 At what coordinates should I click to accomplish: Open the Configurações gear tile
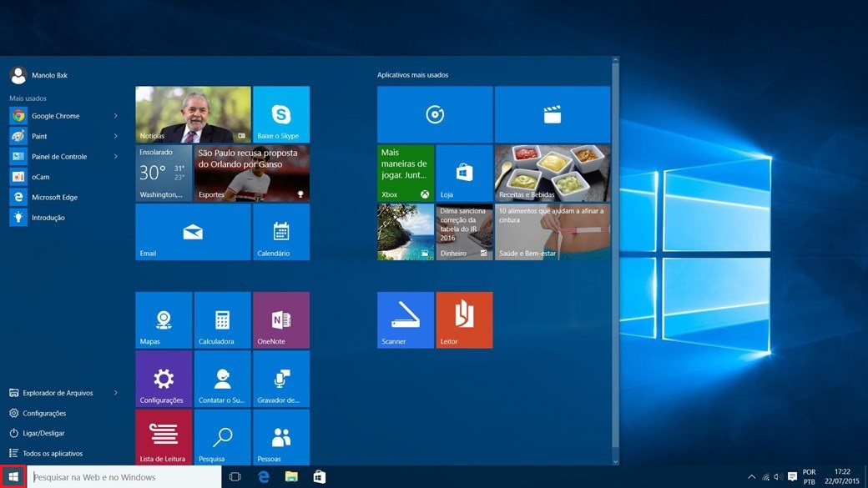point(164,379)
